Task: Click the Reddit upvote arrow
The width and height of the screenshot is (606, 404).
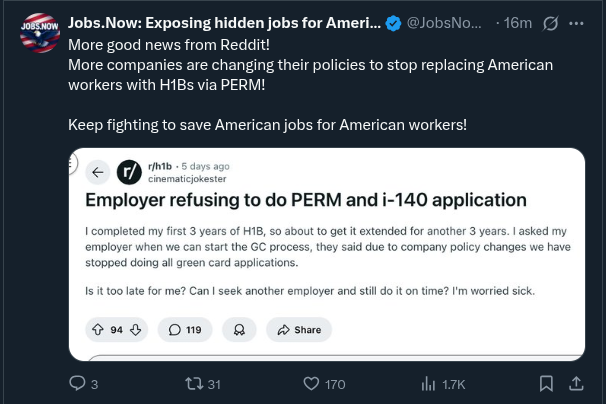Action: [x=98, y=329]
